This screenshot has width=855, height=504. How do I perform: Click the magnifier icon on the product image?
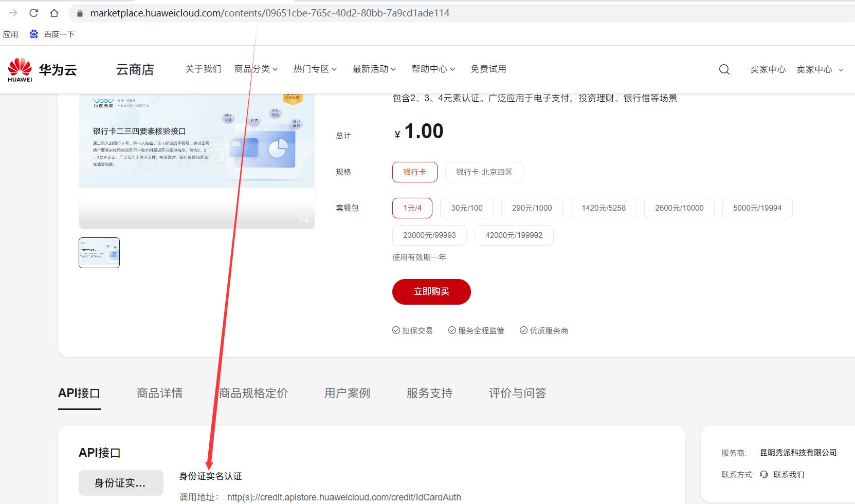click(x=305, y=218)
